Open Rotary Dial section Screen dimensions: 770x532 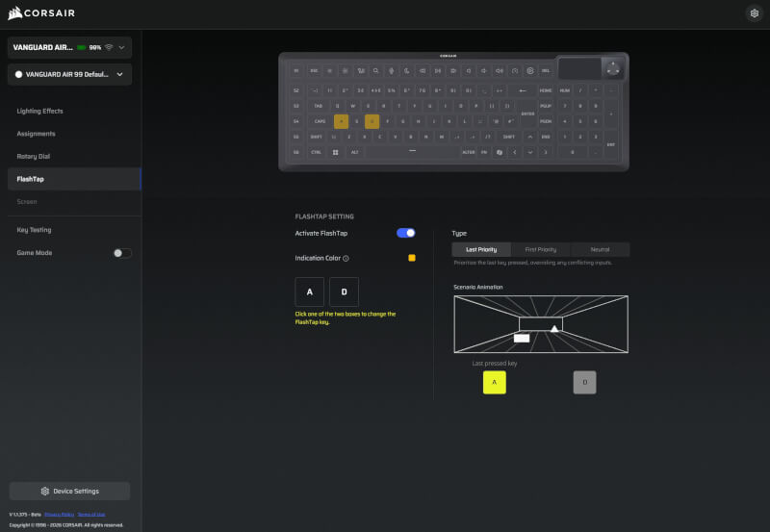coord(34,156)
